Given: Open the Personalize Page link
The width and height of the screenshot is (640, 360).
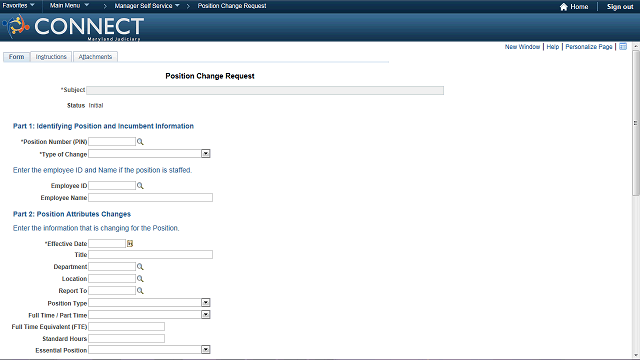Looking at the screenshot, I should pos(589,47).
